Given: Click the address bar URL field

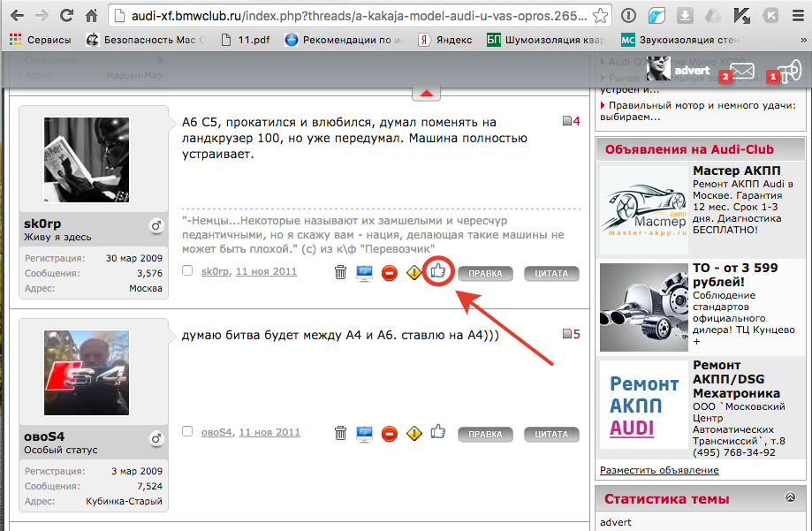Looking at the screenshot, I should coord(360,16).
